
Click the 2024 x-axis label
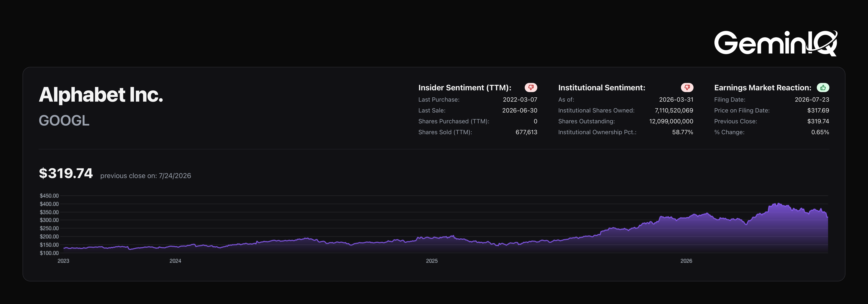tap(175, 261)
